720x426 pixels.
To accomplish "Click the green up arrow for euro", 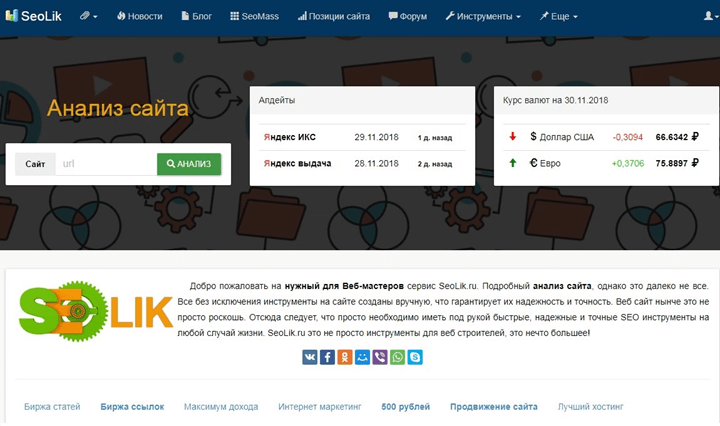I will pos(512,163).
